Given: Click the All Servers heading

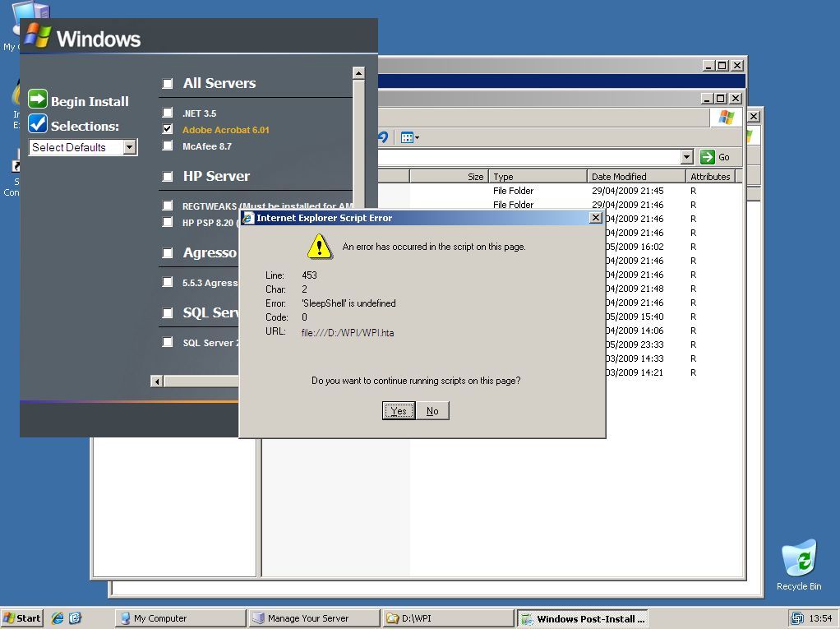Looking at the screenshot, I should (219, 83).
